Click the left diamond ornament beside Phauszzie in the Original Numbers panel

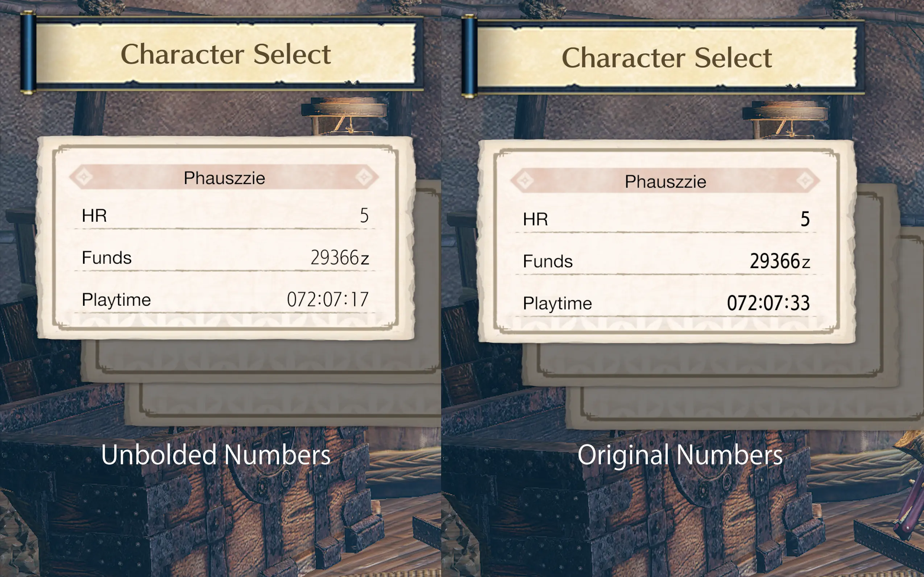pos(525,180)
